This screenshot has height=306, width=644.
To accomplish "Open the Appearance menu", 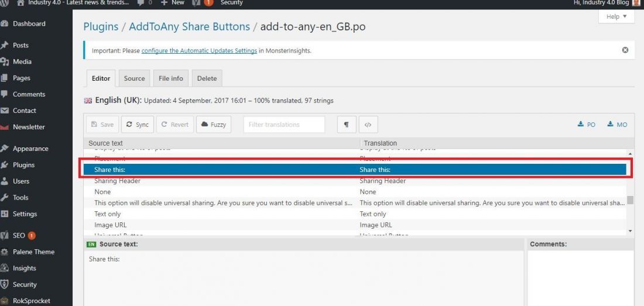I will pos(30,149).
